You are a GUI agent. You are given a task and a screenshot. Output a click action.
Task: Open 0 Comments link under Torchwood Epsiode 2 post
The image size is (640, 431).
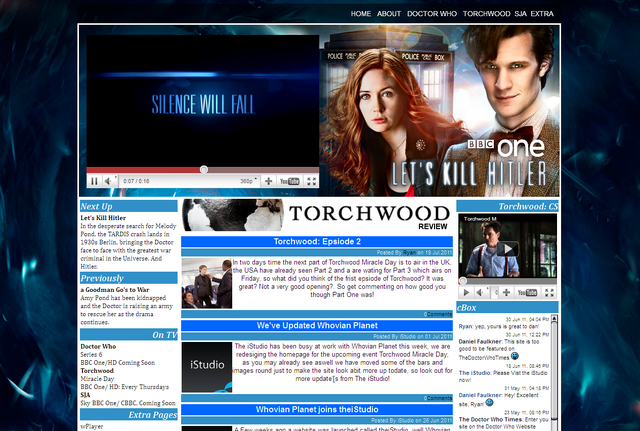click(x=438, y=314)
